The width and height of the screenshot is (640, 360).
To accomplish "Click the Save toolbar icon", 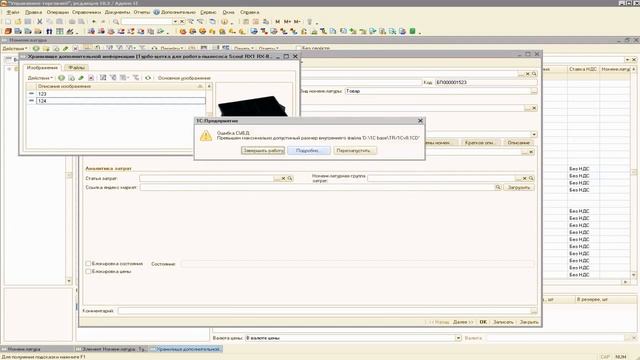I will (x=28, y=22).
